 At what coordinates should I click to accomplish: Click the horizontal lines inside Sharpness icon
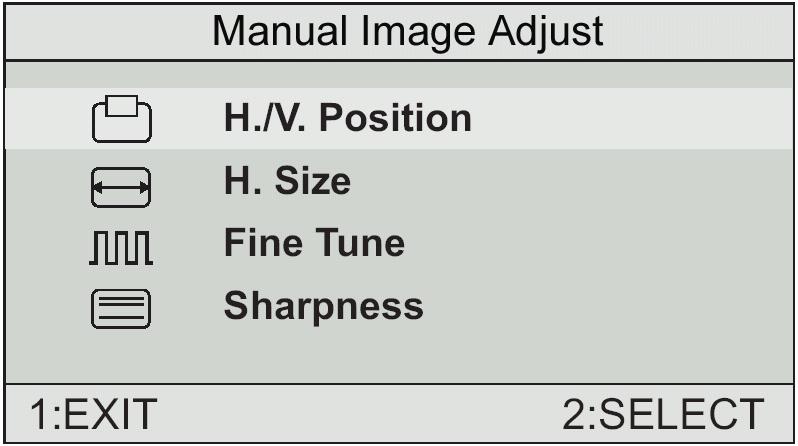[x=121, y=308]
